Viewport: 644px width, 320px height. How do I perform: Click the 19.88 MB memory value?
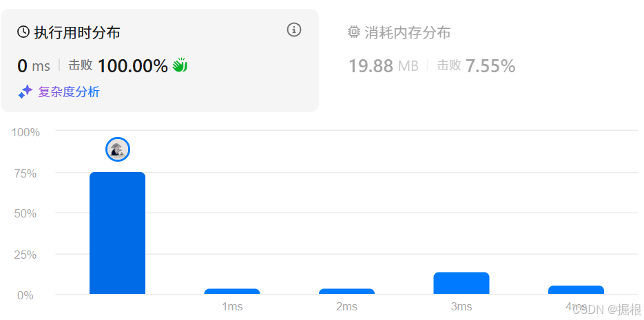point(384,65)
